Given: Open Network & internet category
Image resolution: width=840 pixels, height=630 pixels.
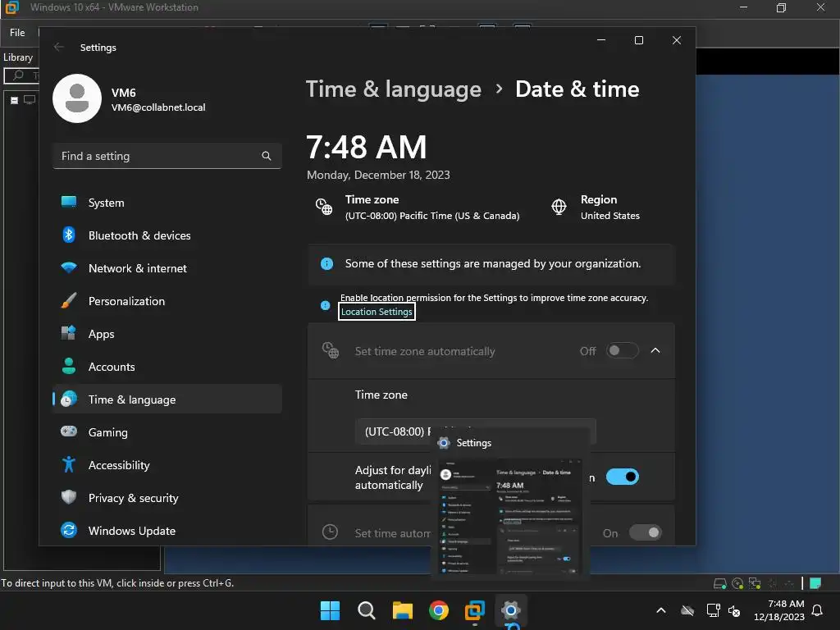Looking at the screenshot, I should coord(167,268).
